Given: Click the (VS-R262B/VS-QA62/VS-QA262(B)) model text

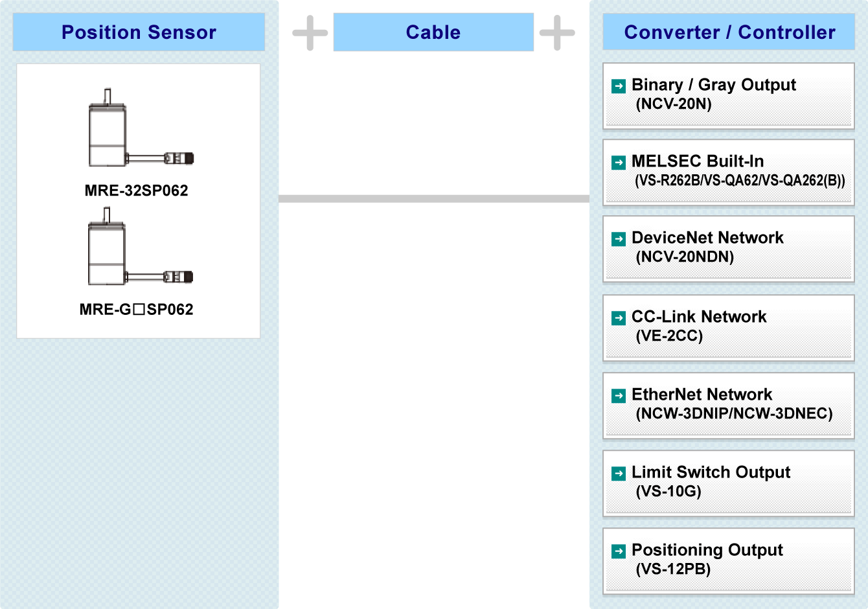Looking at the screenshot, I should pyautogui.click(x=740, y=180).
